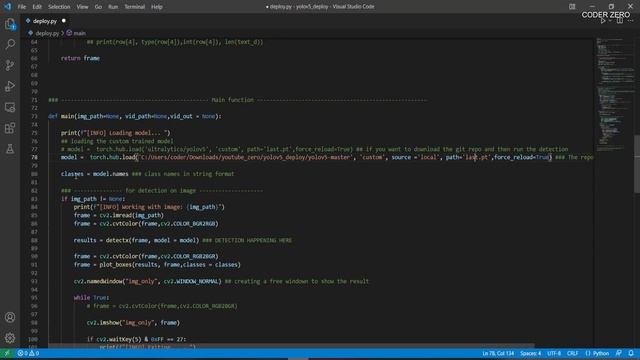Click line number 73 in gutter

(x=34, y=116)
